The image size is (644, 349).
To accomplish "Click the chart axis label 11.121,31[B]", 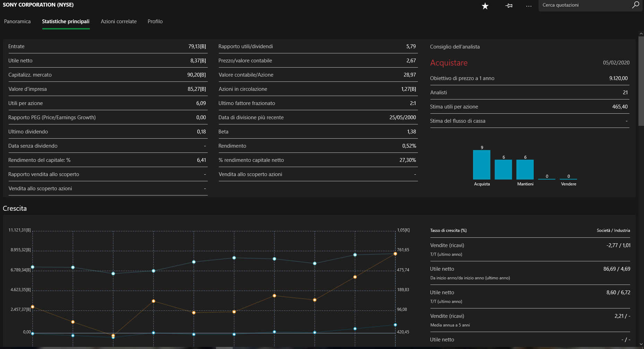I will coord(19,230).
